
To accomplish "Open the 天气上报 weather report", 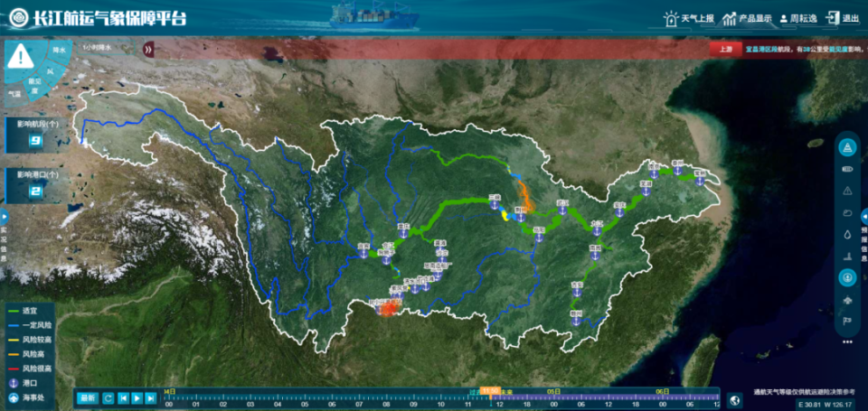I will click(x=689, y=18).
